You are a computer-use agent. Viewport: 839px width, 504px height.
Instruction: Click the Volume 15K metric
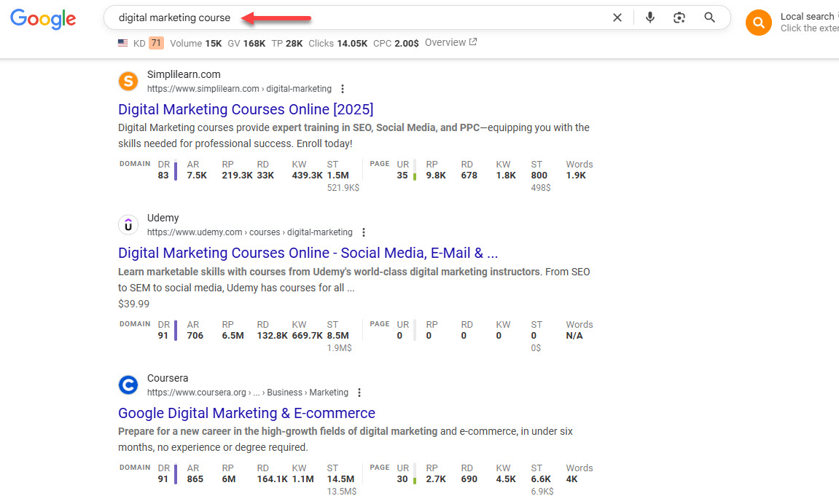[x=196, y=43]
